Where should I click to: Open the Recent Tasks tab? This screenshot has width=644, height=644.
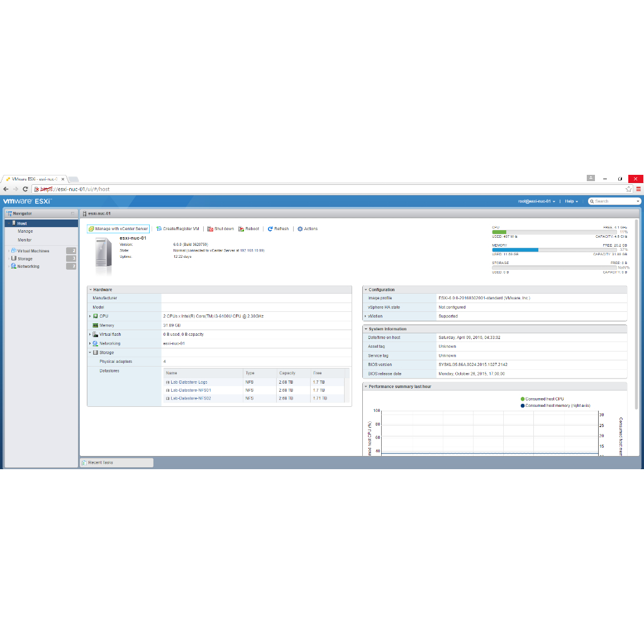pos(116,462)
